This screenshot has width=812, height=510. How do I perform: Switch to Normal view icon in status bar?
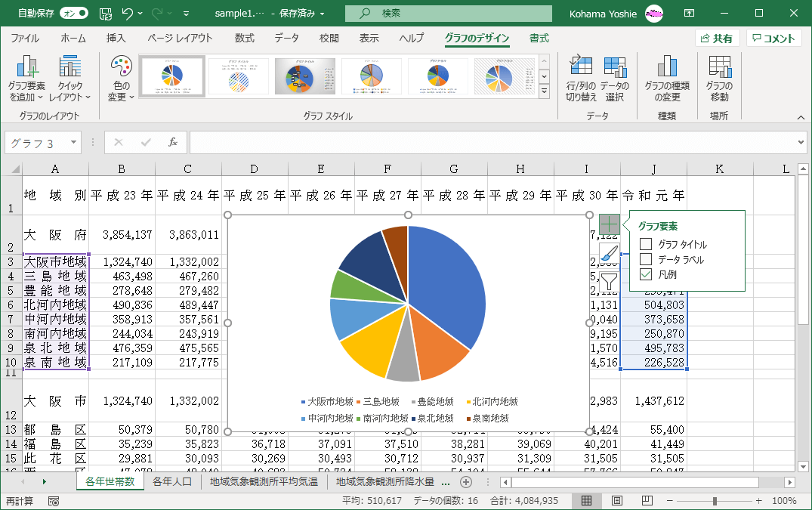click(x=586, y=501)
